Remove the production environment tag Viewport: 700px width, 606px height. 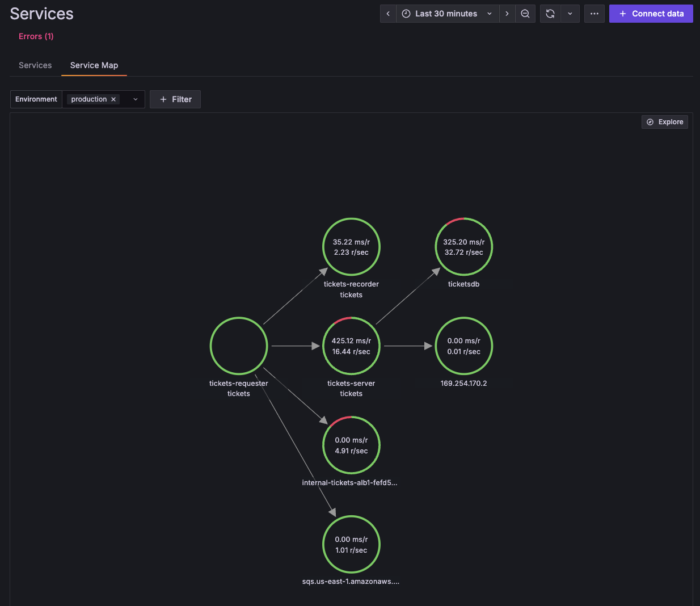pos(113,99)
